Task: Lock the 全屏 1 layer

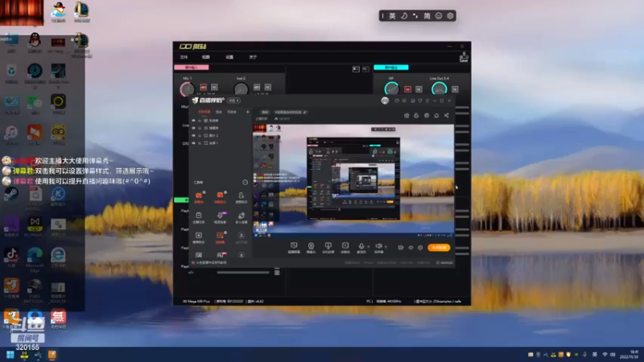Action: pos(200,143)
